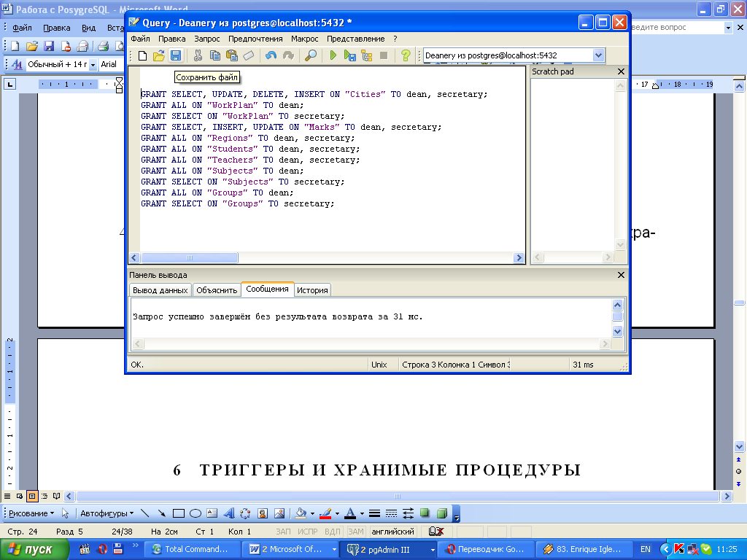Select the Arrow drawing tool in Word
This screenshot has height=560, width=747.
[x=161, y=513]
